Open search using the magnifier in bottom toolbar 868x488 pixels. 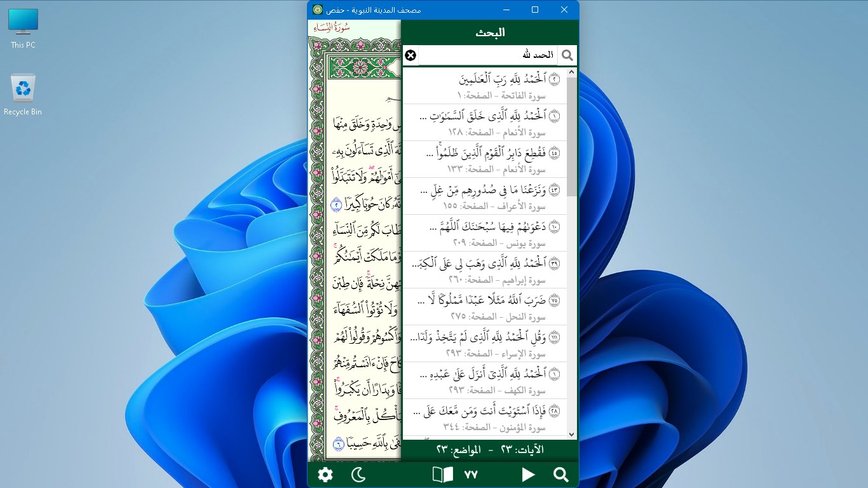pos(560,475)
